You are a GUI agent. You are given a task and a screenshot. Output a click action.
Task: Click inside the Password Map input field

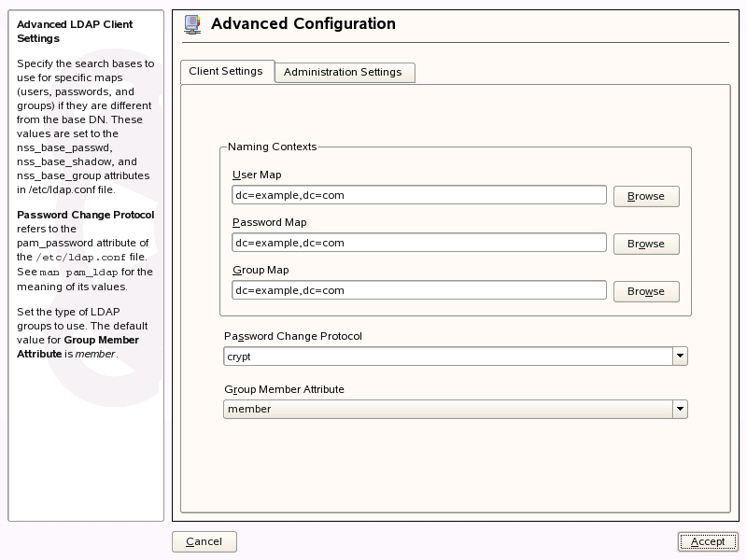(x=419, y=243)
